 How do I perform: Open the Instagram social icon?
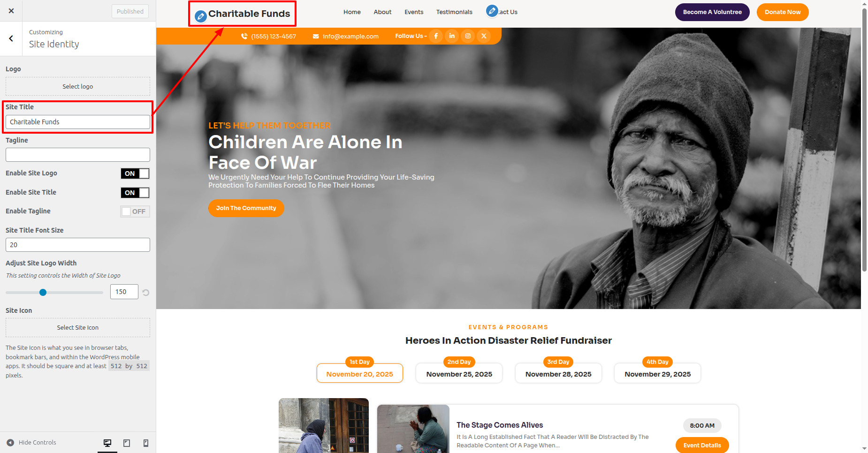coord(468,36)
